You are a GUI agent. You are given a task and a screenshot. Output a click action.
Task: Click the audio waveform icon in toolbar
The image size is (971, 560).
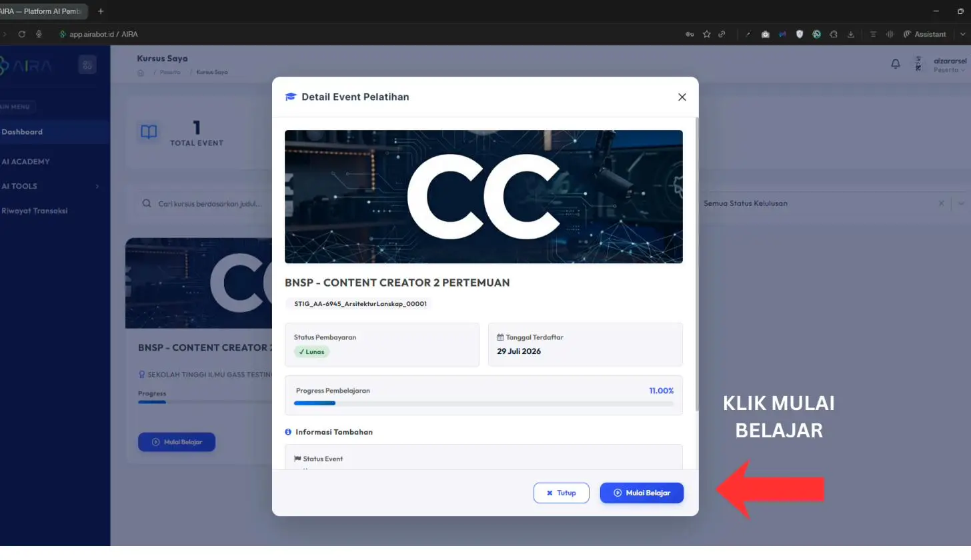890,34
